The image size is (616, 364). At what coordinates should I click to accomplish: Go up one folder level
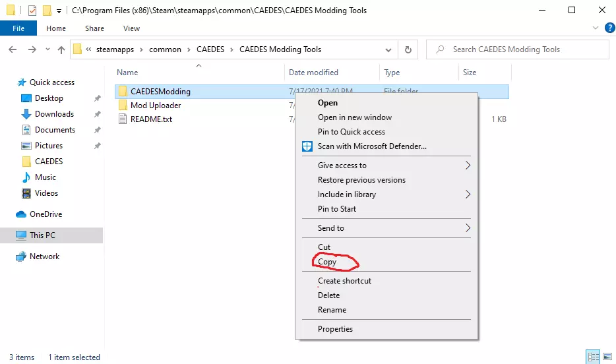point(61,49)
